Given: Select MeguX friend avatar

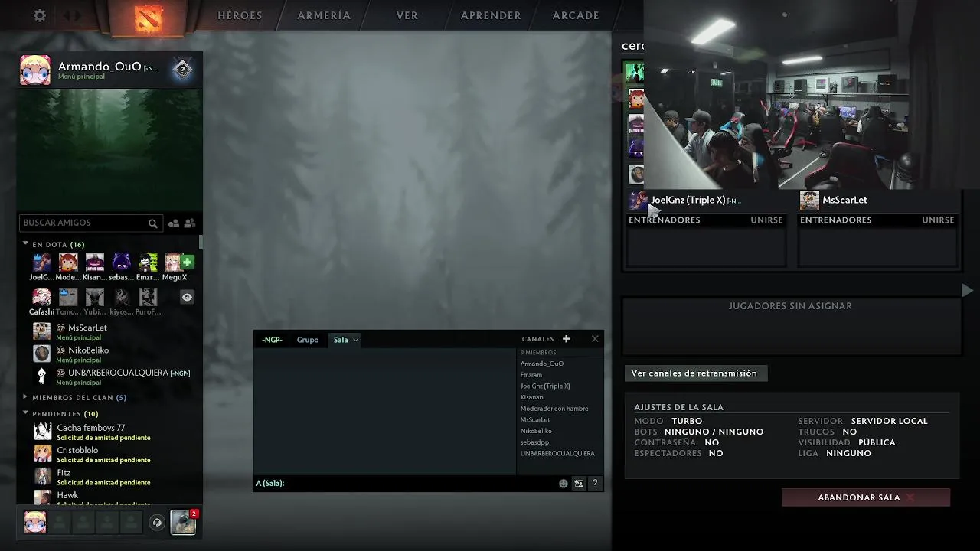Looking at the screenshot, I should tap(173, 262).
